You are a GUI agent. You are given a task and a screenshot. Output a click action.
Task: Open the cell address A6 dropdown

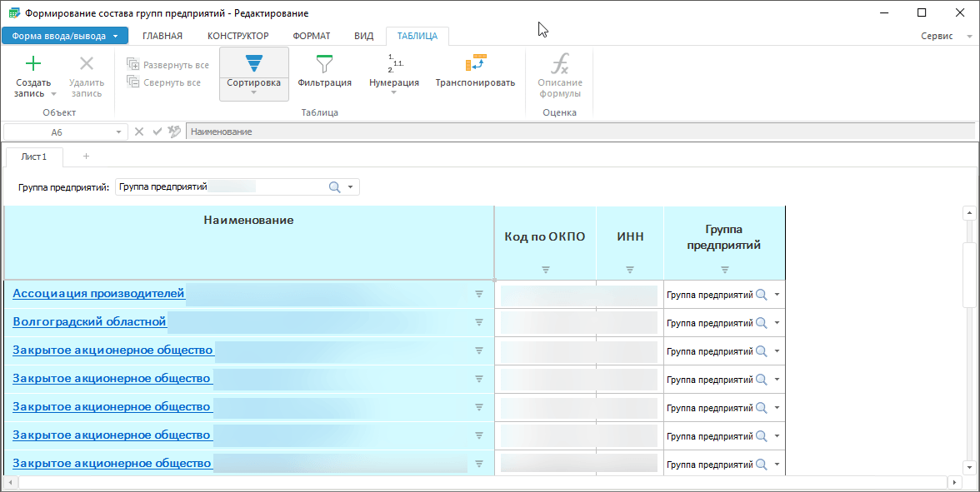[x=118, y=132]
